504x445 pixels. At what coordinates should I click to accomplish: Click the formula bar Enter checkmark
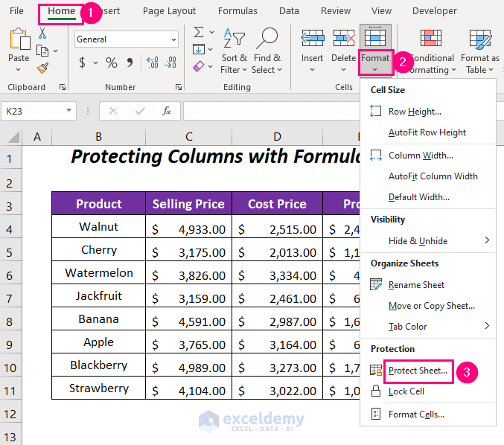[140, 111]
